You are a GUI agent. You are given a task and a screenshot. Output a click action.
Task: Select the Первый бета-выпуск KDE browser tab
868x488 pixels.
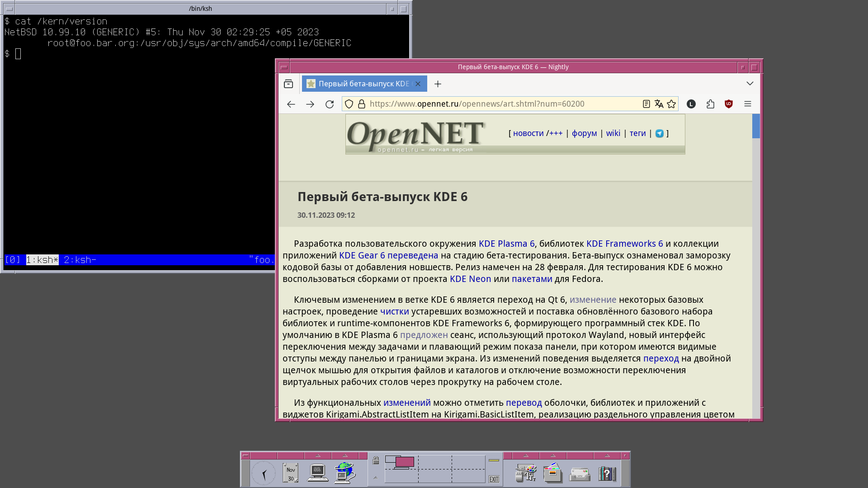tap(364, 84)
